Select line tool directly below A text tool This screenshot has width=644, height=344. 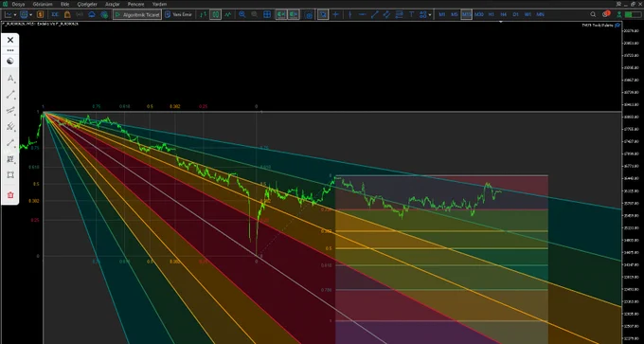tap(10, 95)
